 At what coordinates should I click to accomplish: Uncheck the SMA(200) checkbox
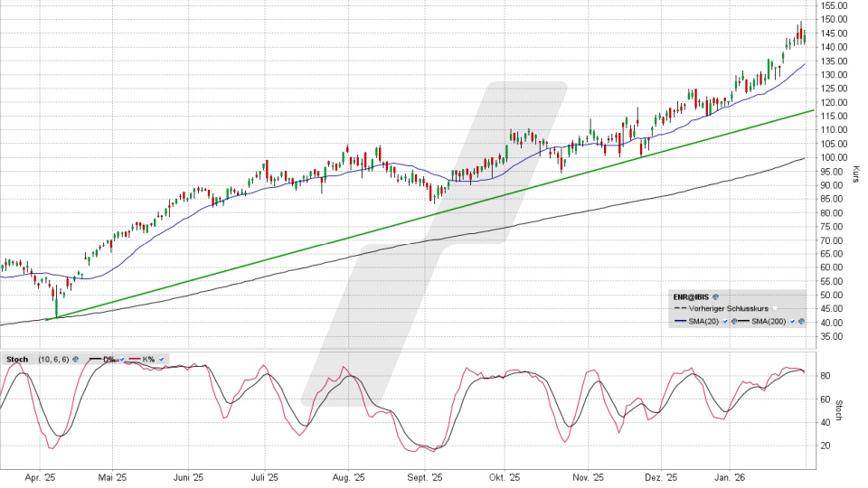(x=793, y=322)
